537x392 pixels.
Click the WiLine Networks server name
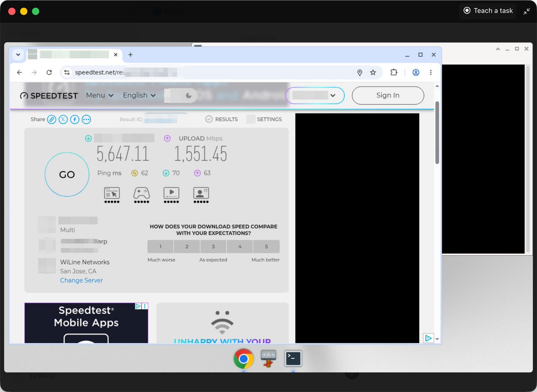(85, 262)
